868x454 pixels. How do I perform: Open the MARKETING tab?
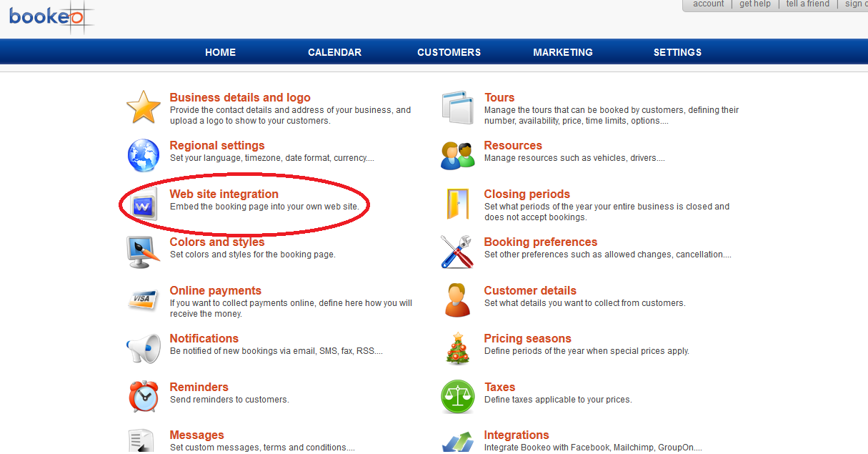pyautogui.click(x=563, y=52)
